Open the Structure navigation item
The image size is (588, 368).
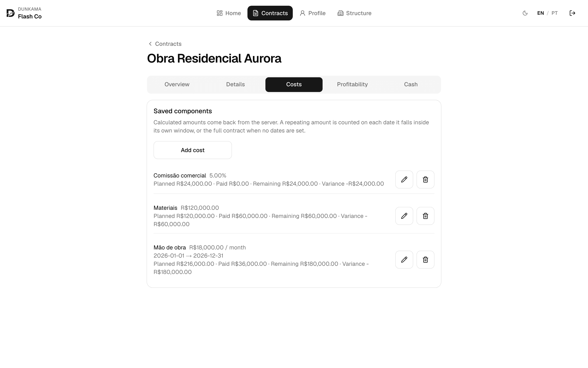tap(354, 13)
